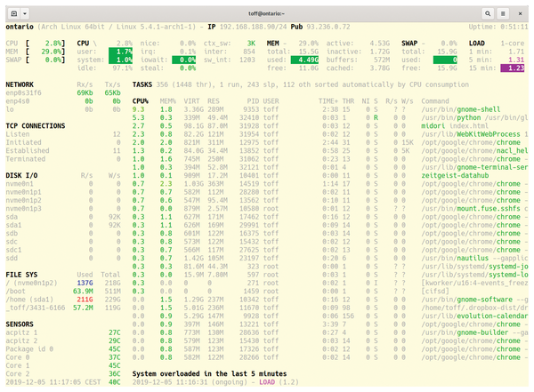Select the WebKitWebProcess command row

click(329, 134)
